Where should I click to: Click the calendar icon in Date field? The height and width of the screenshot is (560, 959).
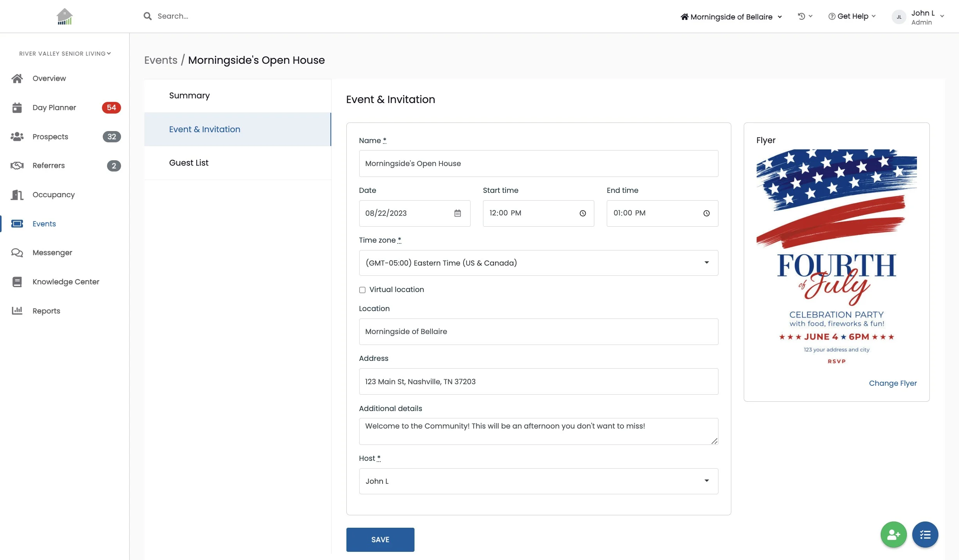point(457,213)
